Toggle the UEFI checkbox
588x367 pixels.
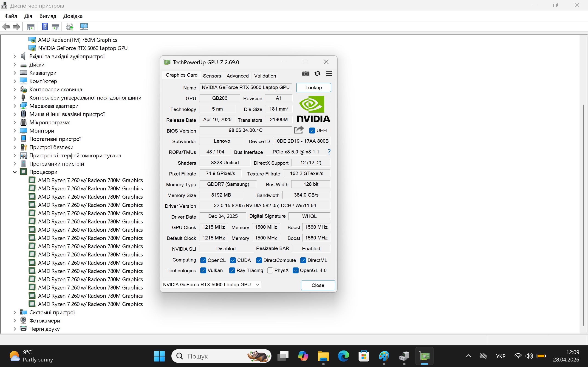(312, 131)
